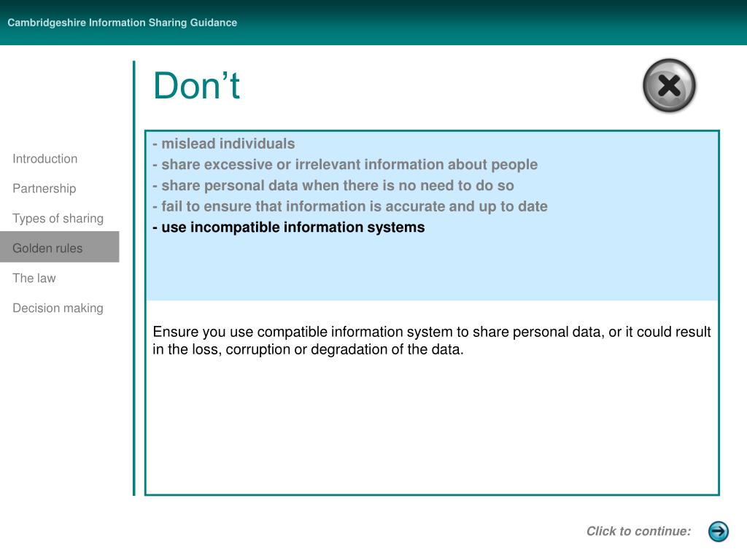Select 'share personal data when no need' line
The height and width of the screenshot is (560, 747).
coord(333,185)
